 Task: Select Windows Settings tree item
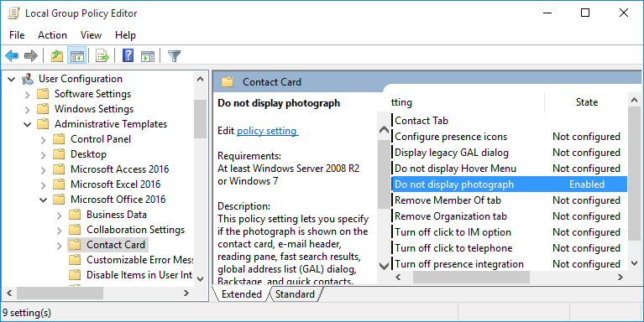pyautogui.click(x=94, y=109)
